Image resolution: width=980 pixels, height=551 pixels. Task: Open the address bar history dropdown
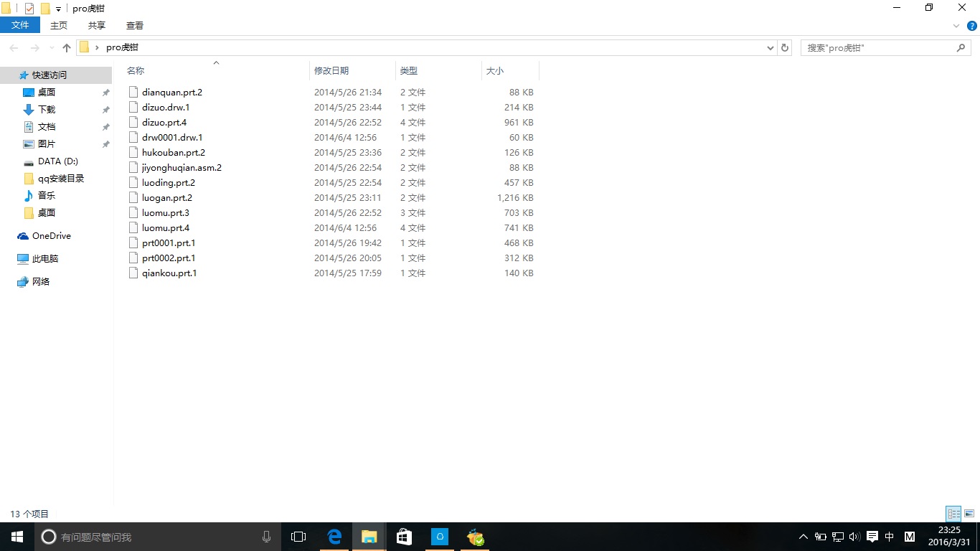click(x=770, y=47)
